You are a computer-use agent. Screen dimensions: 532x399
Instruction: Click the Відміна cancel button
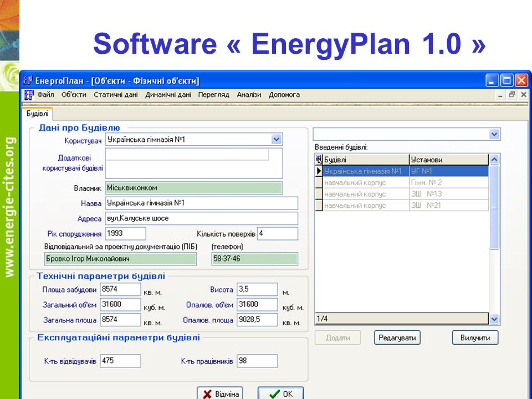tap(220, 393)
